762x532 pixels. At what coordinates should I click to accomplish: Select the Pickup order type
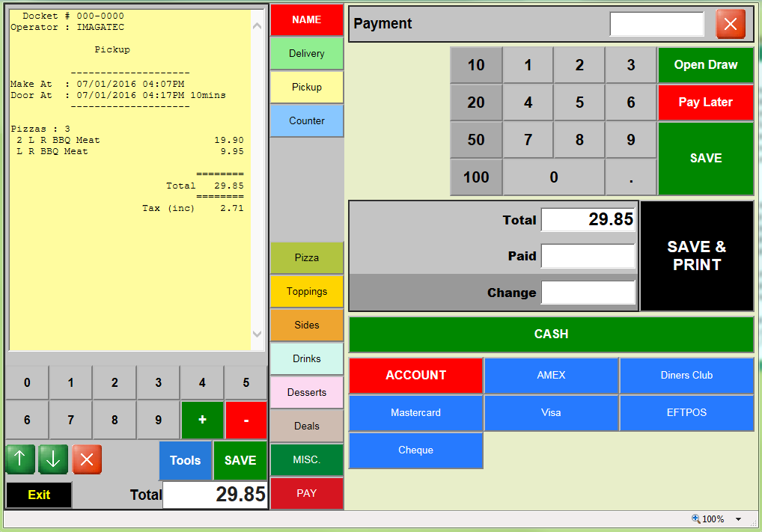[307, 88]
